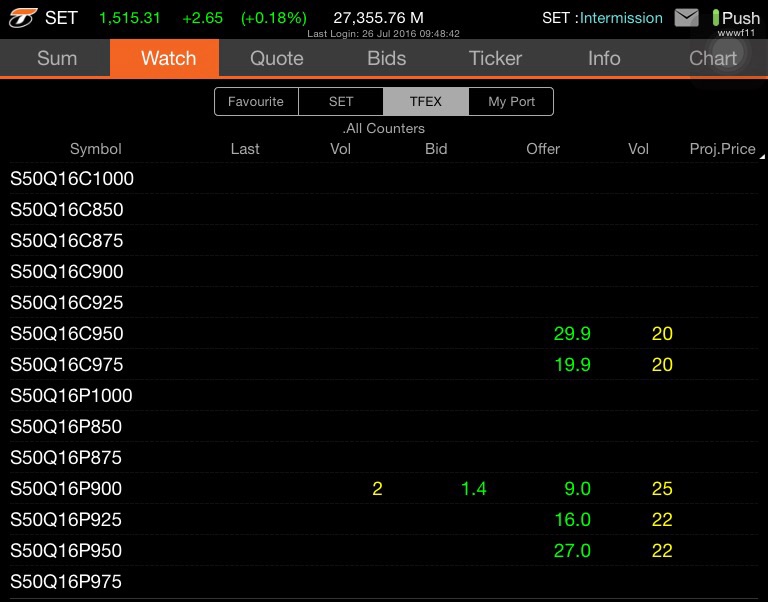
Task: Select the S50Q16P925 row
Action: pos(384,519)
